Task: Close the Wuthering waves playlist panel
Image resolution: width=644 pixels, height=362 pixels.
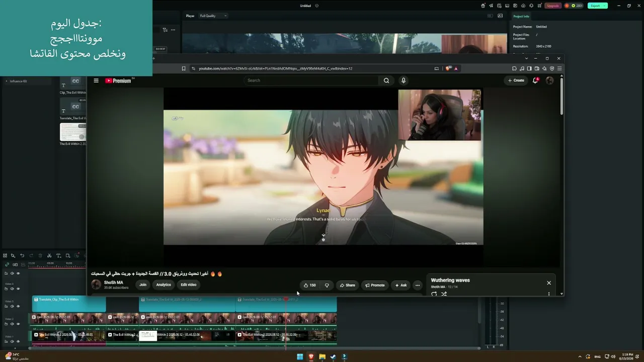Action: [x=549, y=283]
